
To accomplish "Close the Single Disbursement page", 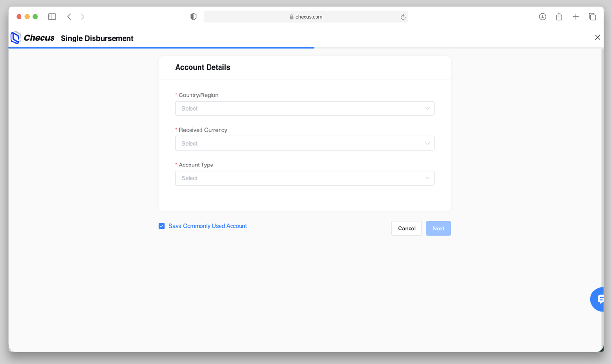I will point(597,37).
